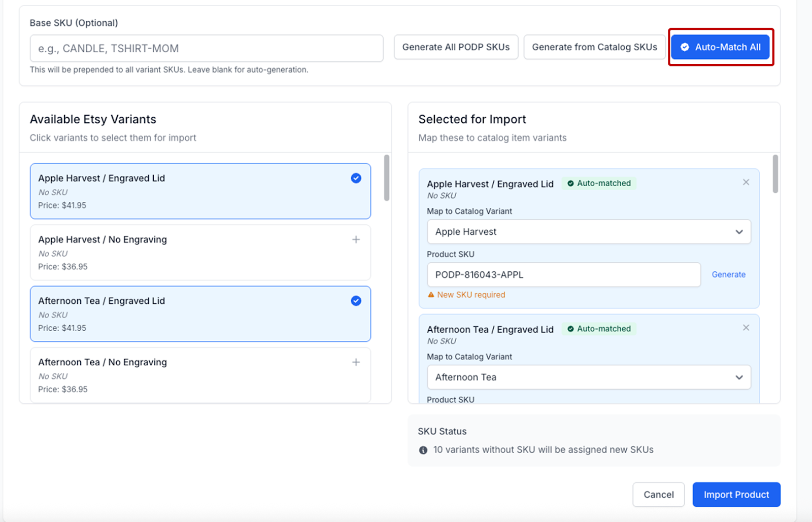The image size is (812, 522).
Task: Remove Afternoon Tea / Engraved Lid from import
Action: 746,328
